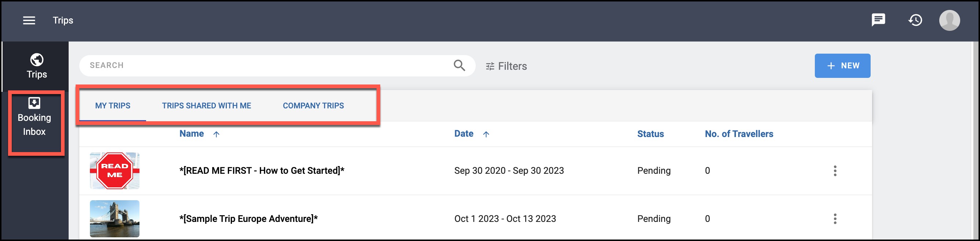Open Booking Inbox in the sidebar
Viewport: 980px width, 241px height.
click(x=34, y=117)
